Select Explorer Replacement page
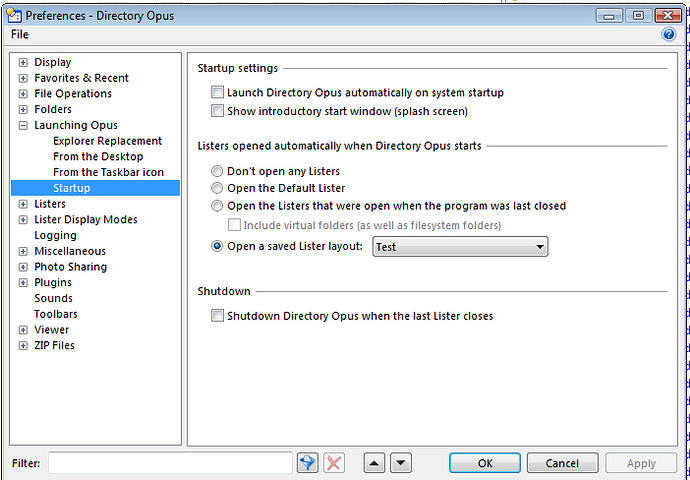690x480 pixels. tap(107, 141)
